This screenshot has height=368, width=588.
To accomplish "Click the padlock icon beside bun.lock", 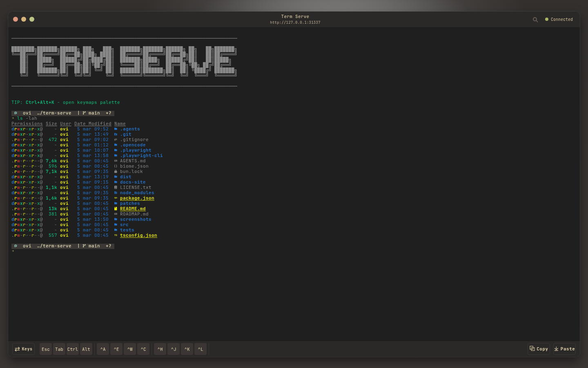I will pos(116,171).
